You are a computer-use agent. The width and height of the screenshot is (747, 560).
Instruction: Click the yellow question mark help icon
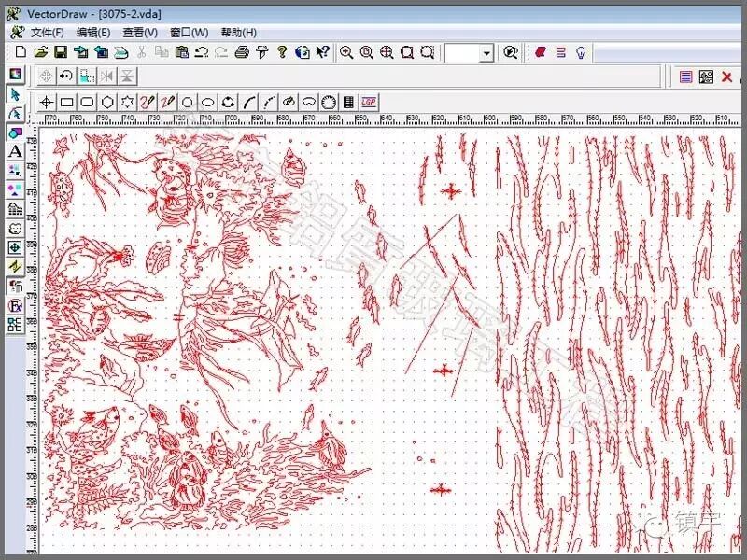(282, 52)
